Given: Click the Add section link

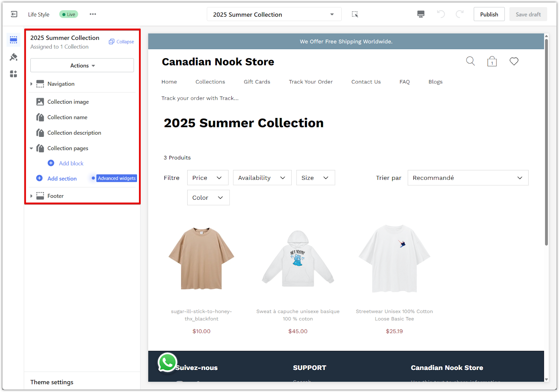Looking at the screenshot, I should [x=62, y=178].
